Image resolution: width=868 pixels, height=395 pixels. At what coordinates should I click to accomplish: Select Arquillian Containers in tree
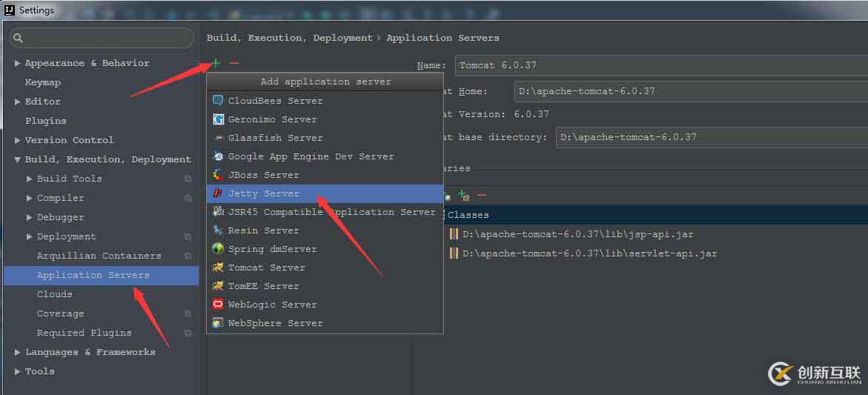99,256
